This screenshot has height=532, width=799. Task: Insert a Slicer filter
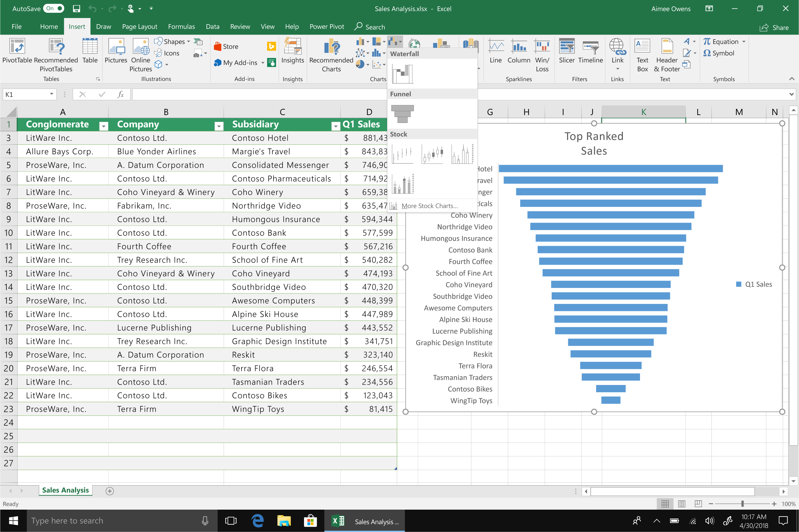[567, 51]
